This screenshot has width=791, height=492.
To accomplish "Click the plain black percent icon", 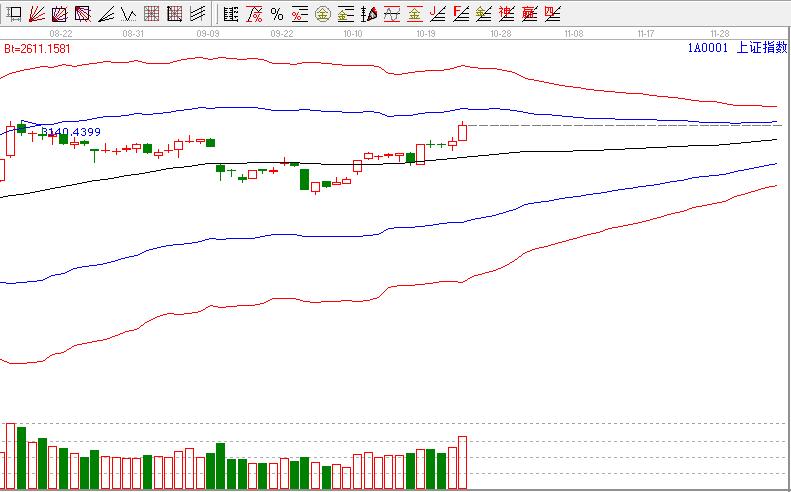I will tap(277, 14).
